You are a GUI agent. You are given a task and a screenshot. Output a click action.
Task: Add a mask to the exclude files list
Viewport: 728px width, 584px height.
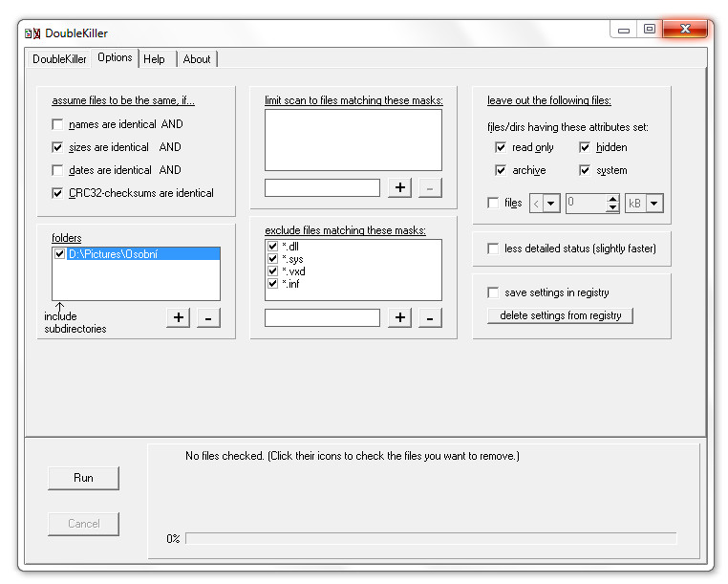pos(399,317)
